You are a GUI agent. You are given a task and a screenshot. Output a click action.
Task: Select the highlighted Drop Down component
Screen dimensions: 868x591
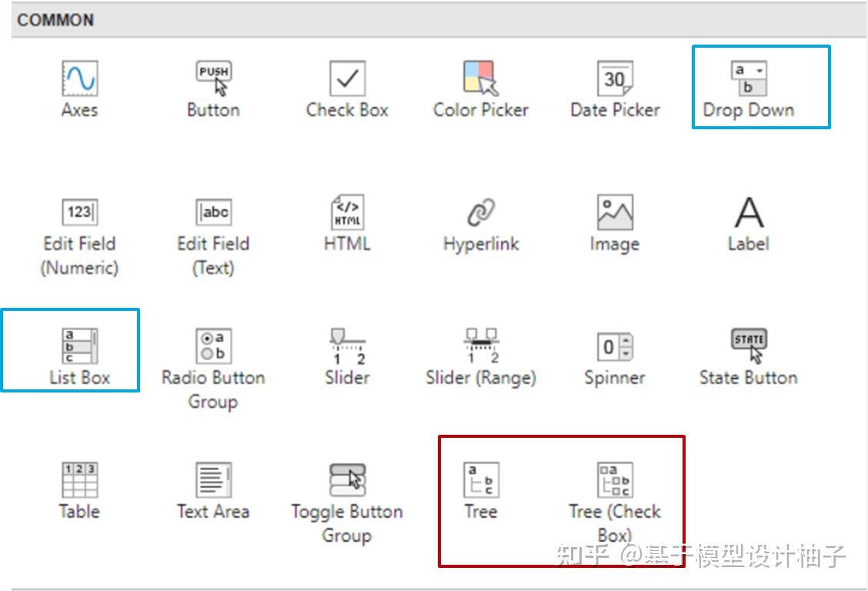click(x=747, y=77)
